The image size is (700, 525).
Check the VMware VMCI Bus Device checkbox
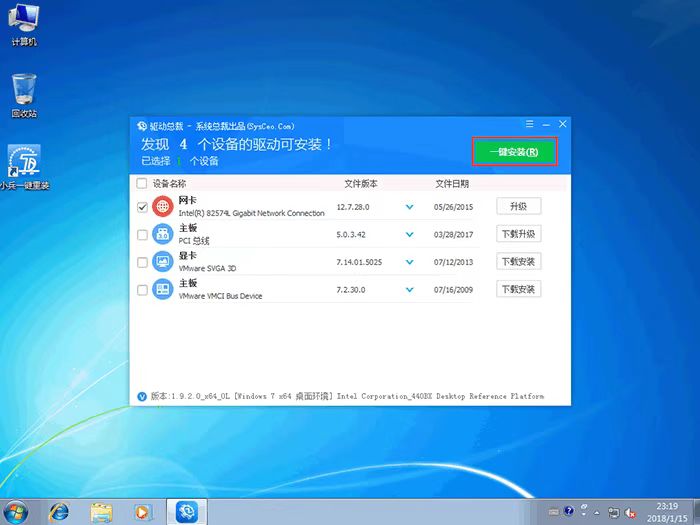point(142,290)
